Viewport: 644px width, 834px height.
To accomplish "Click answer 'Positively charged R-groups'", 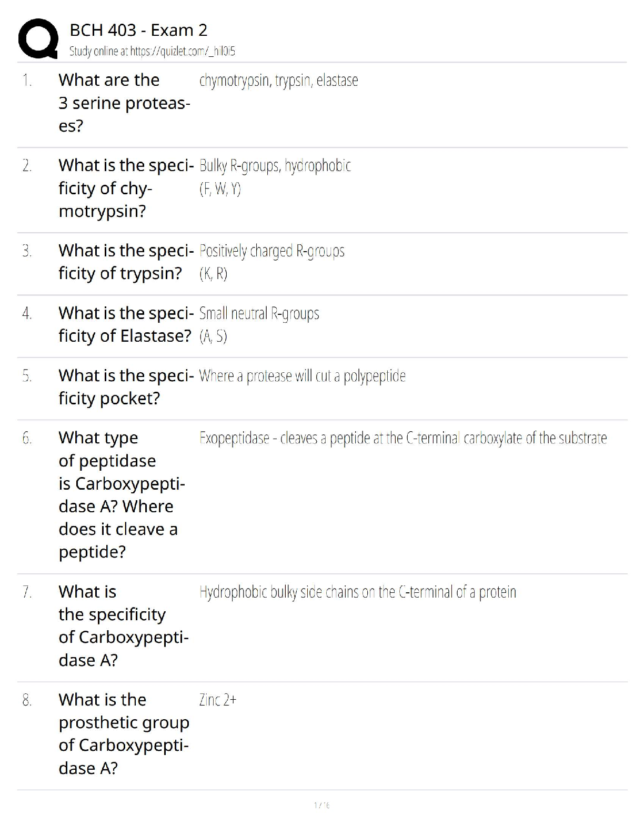I will point(271,251).
